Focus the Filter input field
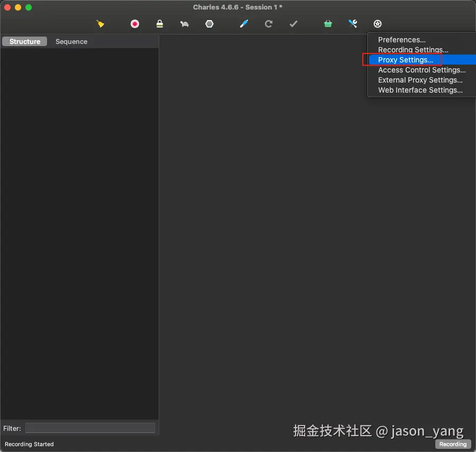Image resolution: width=476 pixels, height=452 pixels. pyautogui.click(x=90, y=428)
